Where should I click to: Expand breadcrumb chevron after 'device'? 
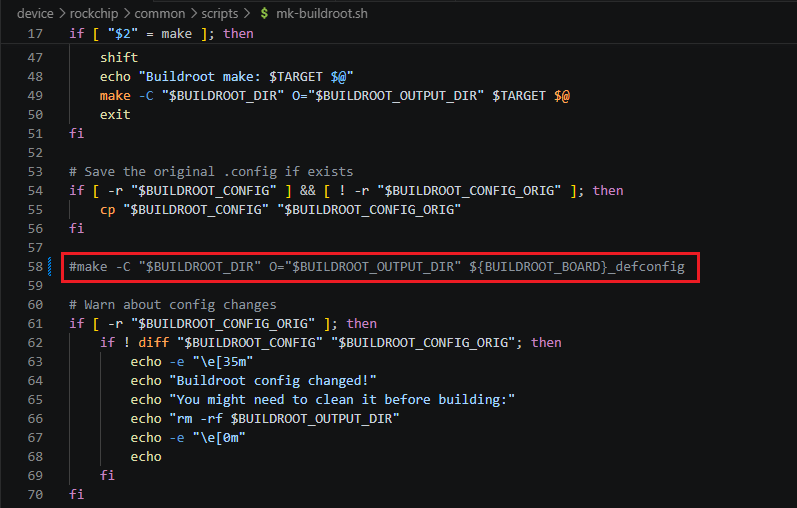tap(62, 13)
